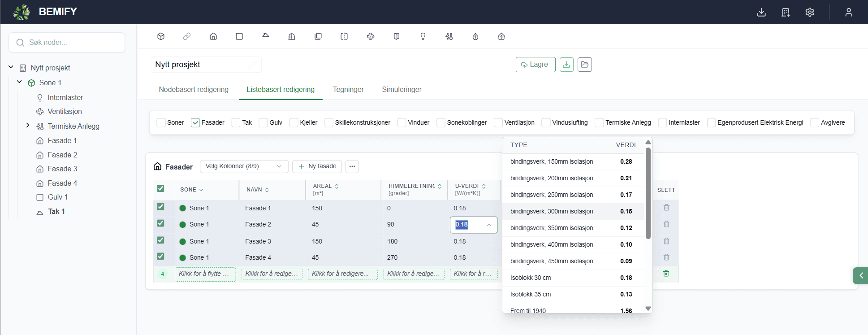868x335 pixels.
Task: Collapse the Sone 1 tree node
Action: point(19,82)
